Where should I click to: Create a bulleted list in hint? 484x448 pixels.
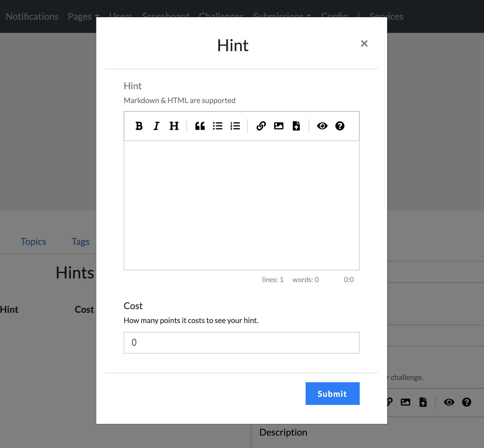point(218,126)
